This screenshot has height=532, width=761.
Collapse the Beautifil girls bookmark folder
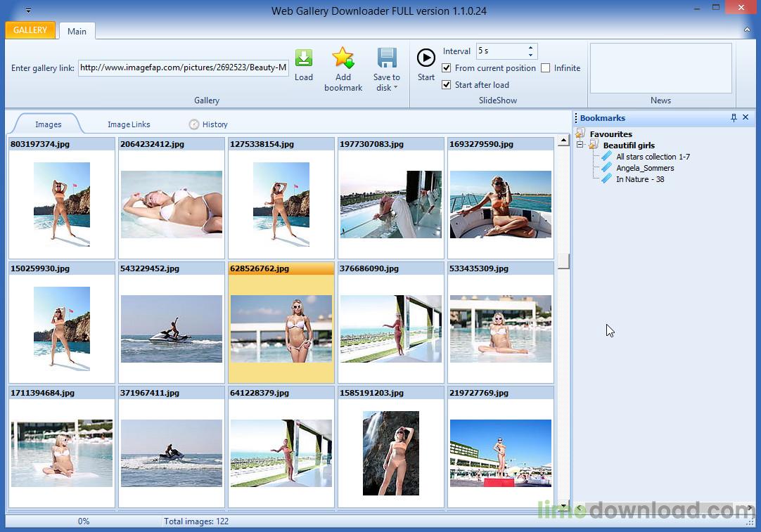pyautogui.click(x=580, y=145)
